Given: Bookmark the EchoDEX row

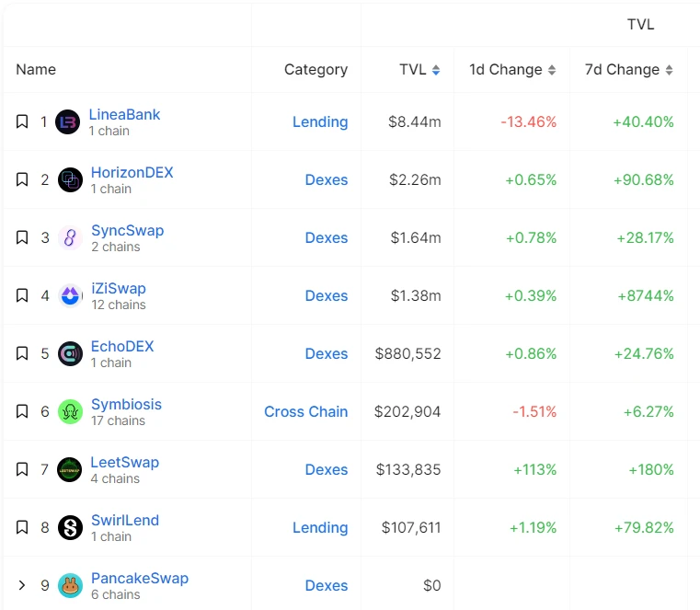Looking at the screenshot, I should [x=22, y=353].
